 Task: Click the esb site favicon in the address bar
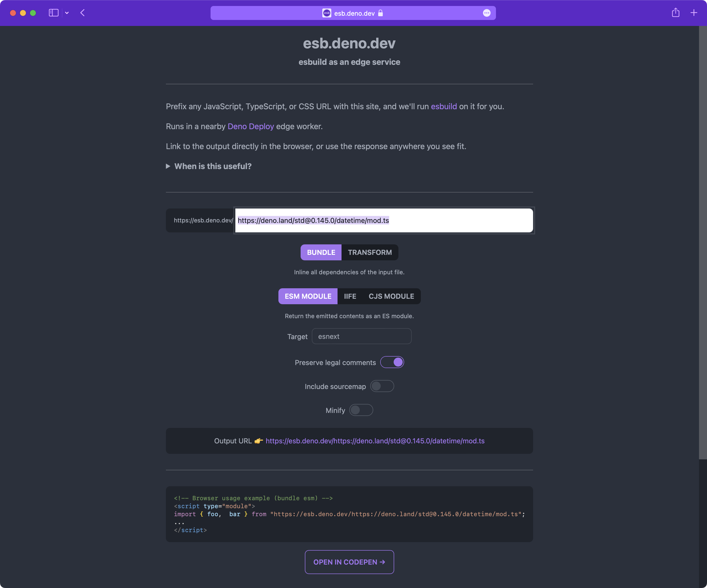pos(327,13)
